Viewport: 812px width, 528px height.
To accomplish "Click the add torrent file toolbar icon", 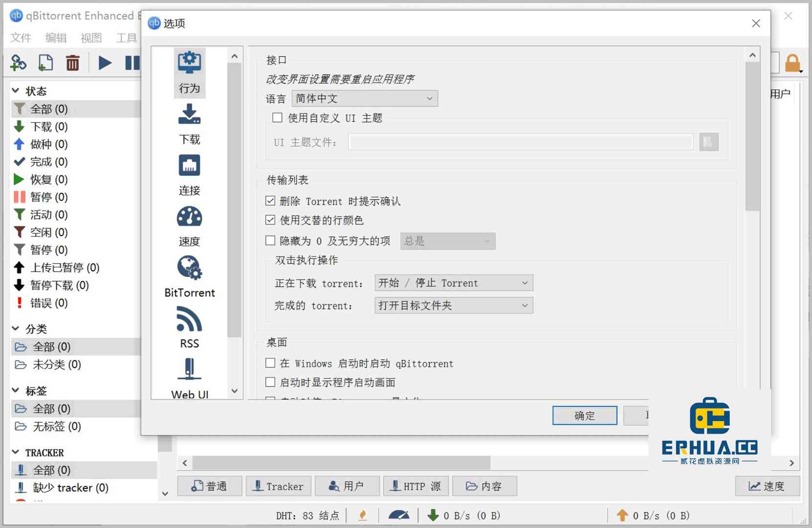I will [x=45, y=63].
